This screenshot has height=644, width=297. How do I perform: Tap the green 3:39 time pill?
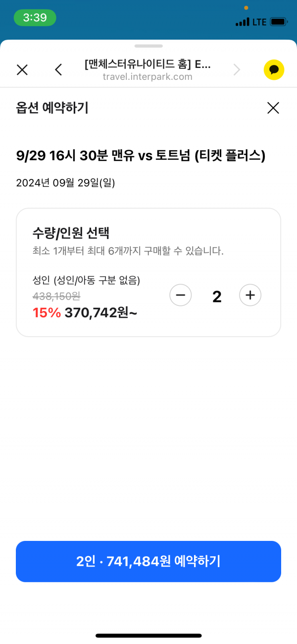point(35,18)
